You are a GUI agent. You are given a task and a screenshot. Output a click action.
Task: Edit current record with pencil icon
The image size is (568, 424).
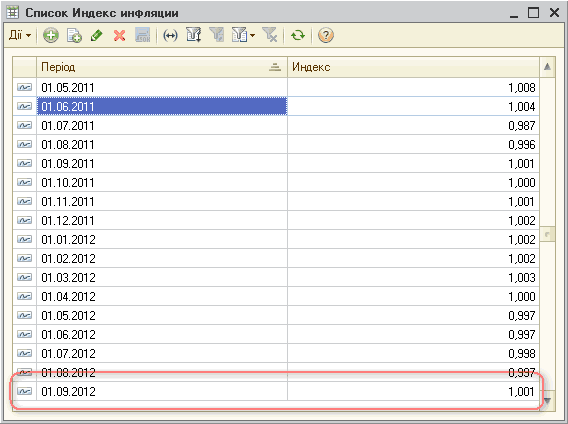click(x=97, y=36)
